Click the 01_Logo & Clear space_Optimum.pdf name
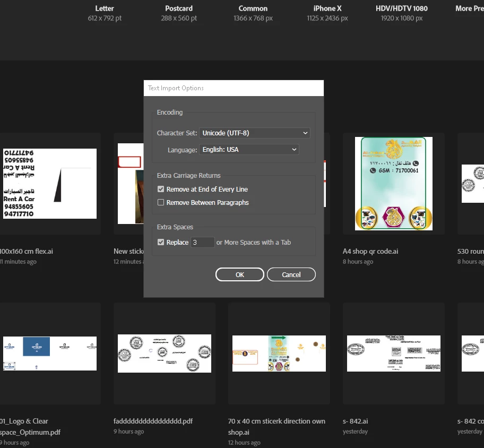The height and width of the screenshot is (448, 484). [30, 427]
